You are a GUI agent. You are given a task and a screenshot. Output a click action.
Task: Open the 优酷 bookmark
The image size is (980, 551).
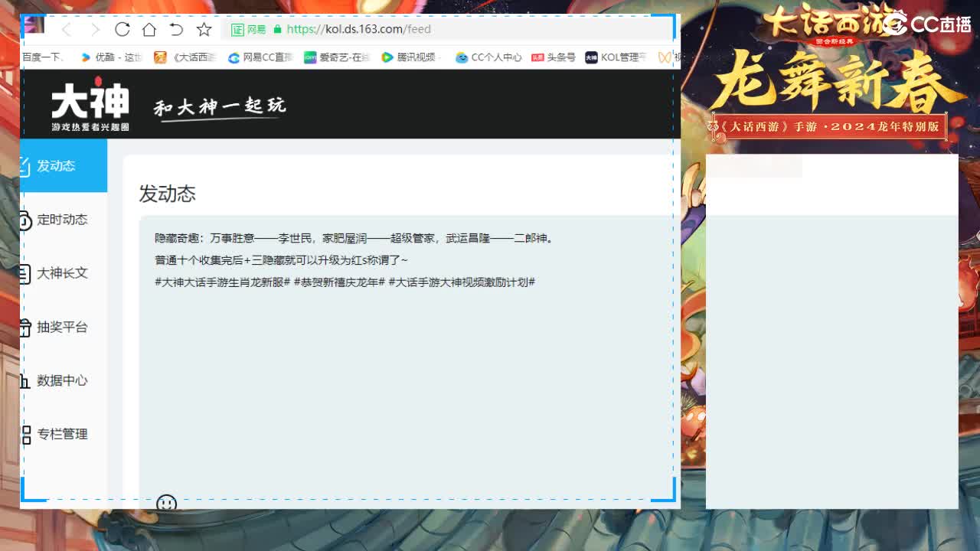click(112, 57)
